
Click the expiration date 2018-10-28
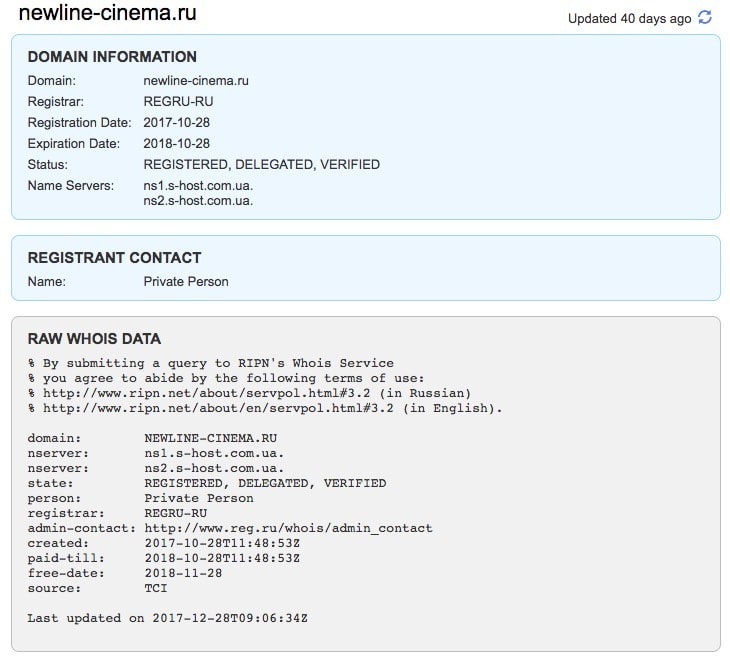click(176, 143)
